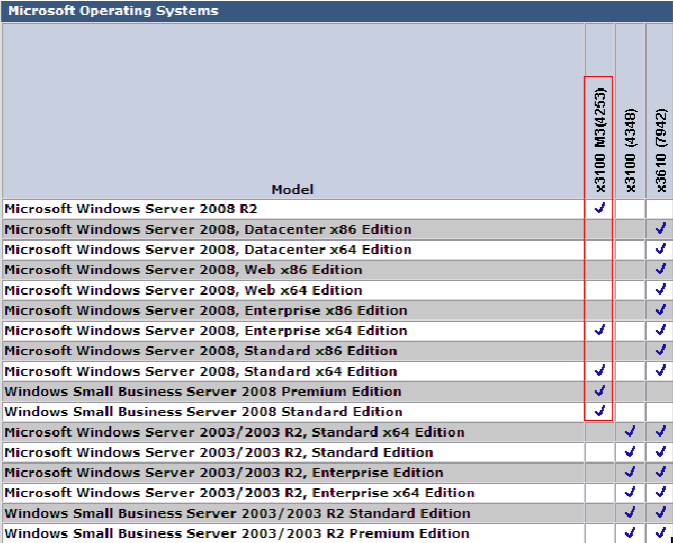The width and height of the screenshot is (673, 543).
Task: Click x3100 (4348) checkmark for 2003 Enterprise x64
Action: click(x=630, y=492)
